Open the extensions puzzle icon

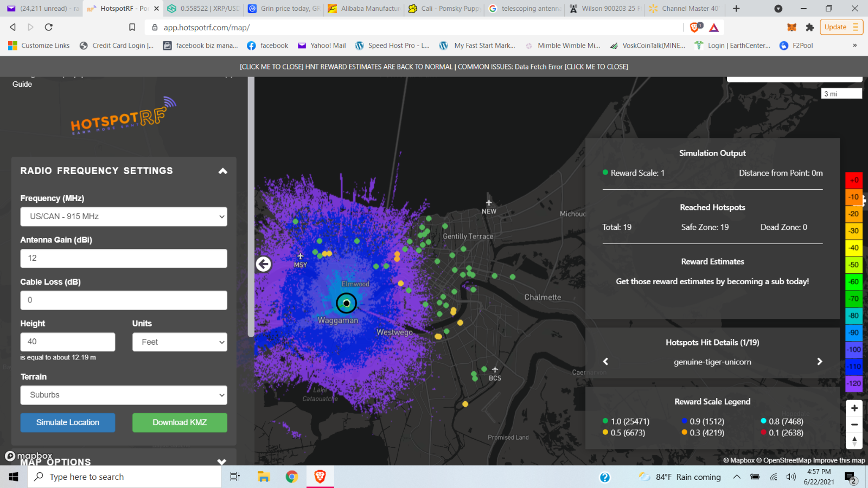coord(810,27)
